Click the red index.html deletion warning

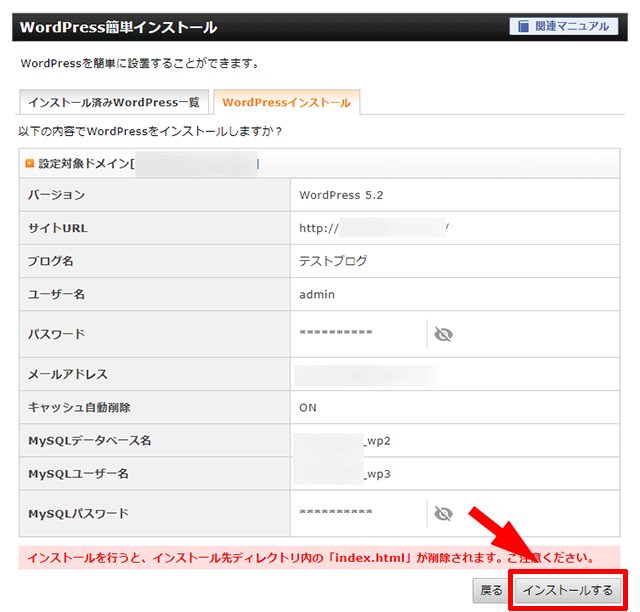(x=320, y=558)
